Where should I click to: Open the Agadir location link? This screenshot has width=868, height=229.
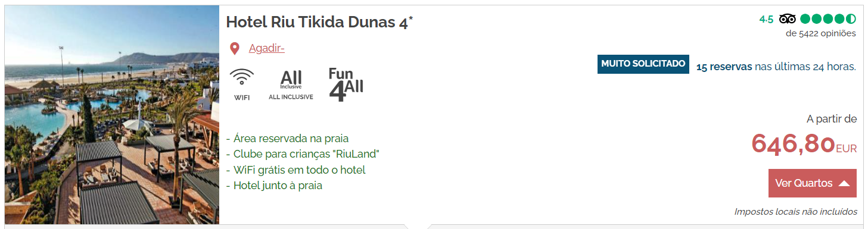pos(266,48)
